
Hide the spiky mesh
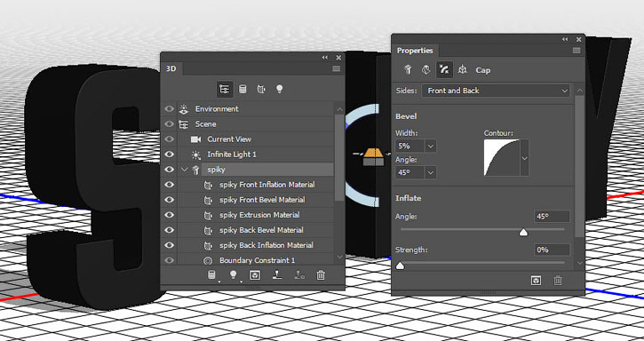click(169, 170)
